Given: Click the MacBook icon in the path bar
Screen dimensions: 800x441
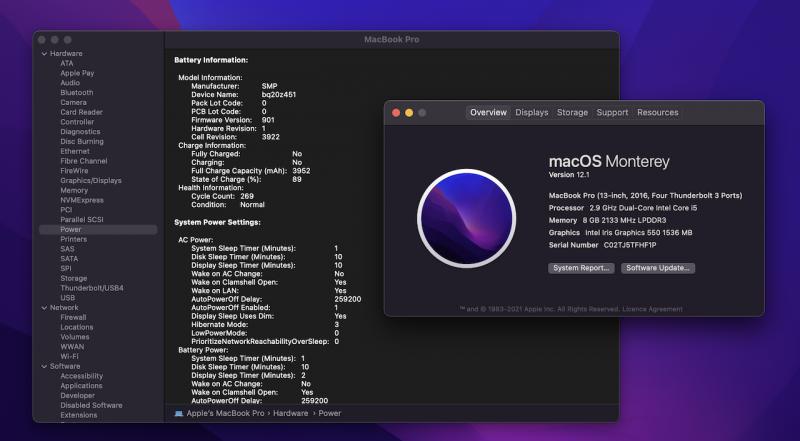Looking at the screenshot, I should [x=179, y=413].
